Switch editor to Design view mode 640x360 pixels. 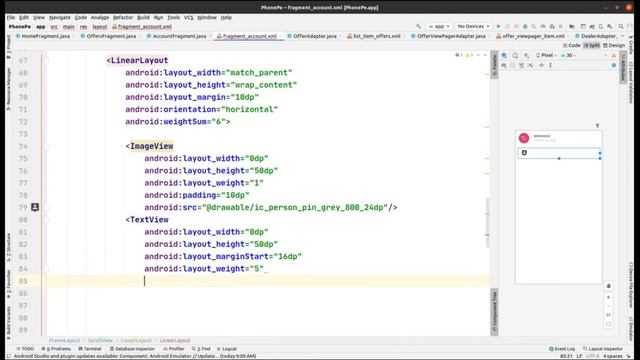click(614, 45)
